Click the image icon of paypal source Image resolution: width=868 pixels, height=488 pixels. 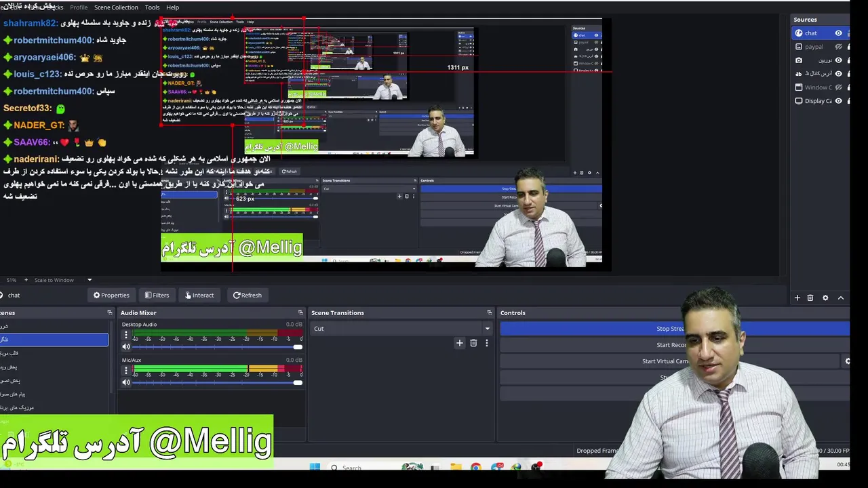tap(799, 47)
